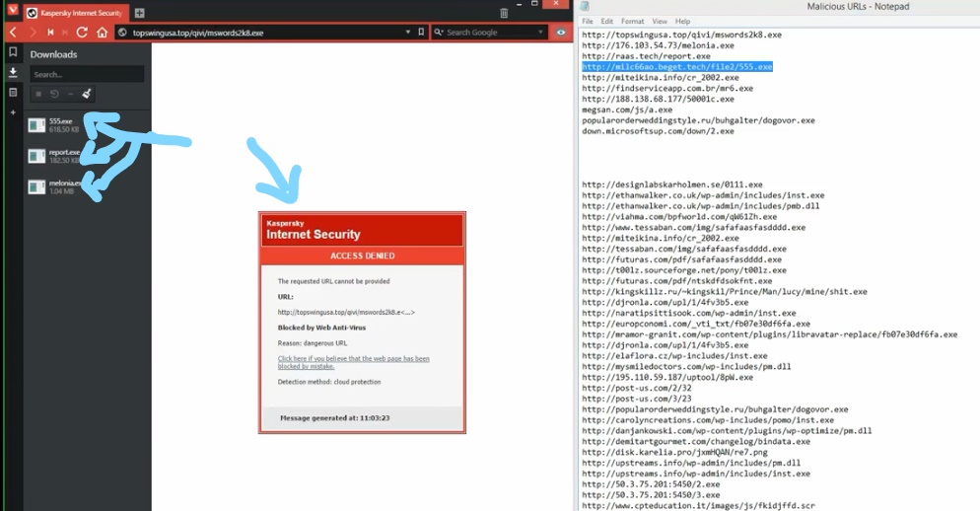Show site info globe in address bar

122,33
